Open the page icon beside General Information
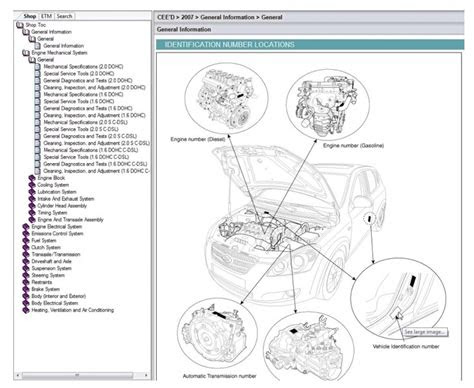The image size is (474, 388). click(x=38, y=46)
